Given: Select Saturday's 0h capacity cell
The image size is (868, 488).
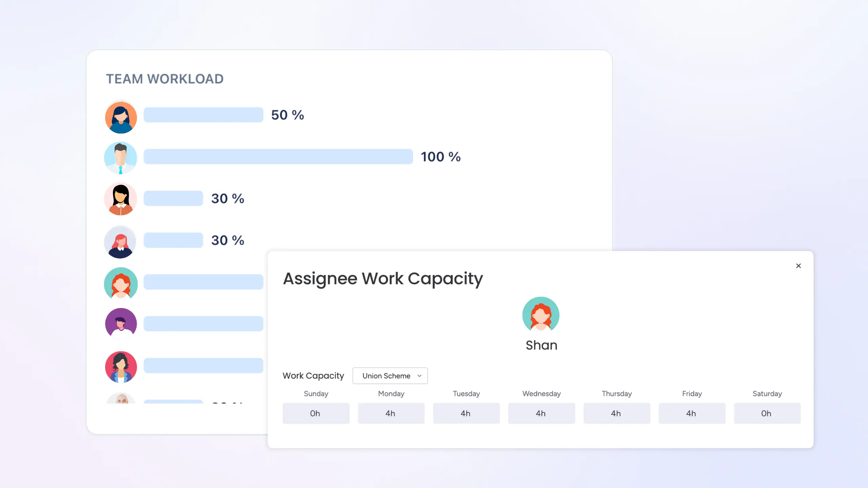Looking at the screenshot, I should [767, 413].
